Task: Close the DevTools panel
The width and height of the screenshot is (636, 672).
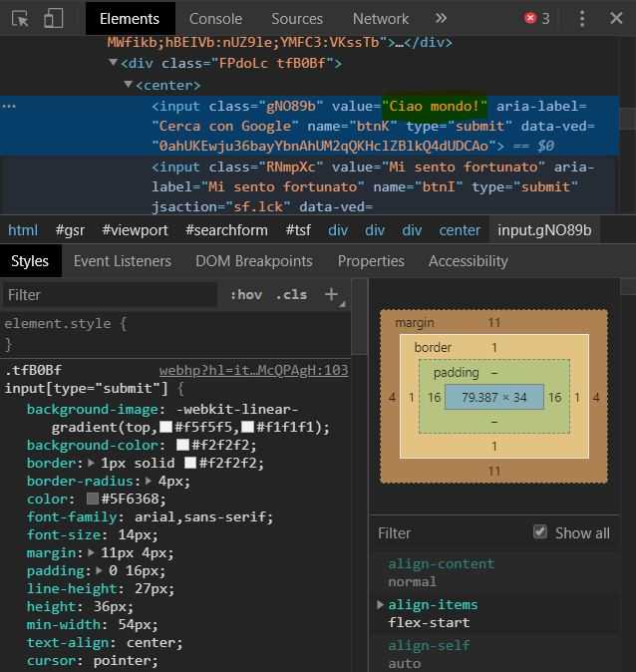Action: point(617,18)
